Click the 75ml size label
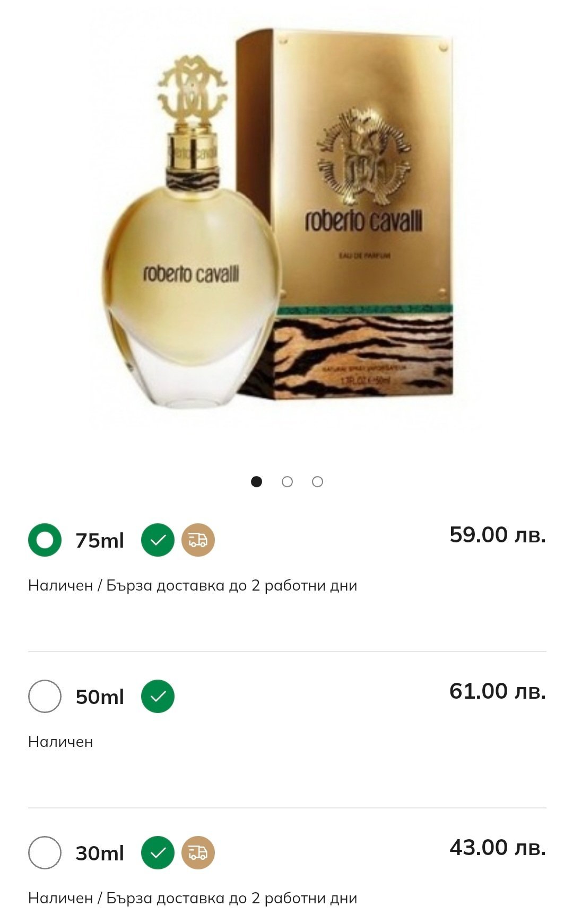This screenshot has height=924, width=573. pos(100,540)
